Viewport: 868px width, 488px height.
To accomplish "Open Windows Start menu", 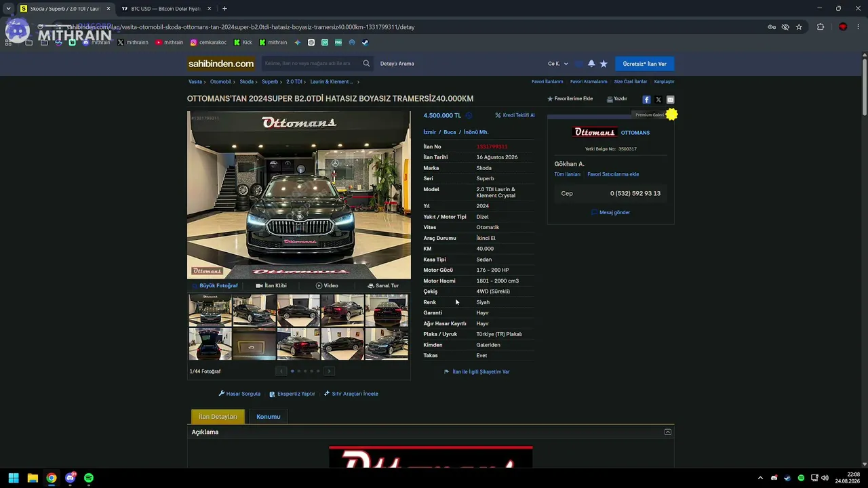I will pyautogui.click(x=14, y=478).
